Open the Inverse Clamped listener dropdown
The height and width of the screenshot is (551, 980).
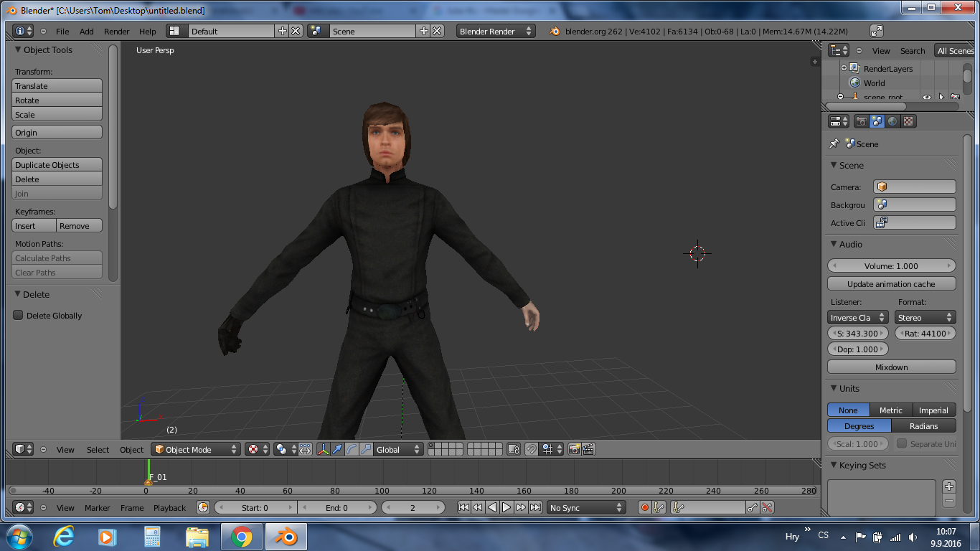coord(858,317)
